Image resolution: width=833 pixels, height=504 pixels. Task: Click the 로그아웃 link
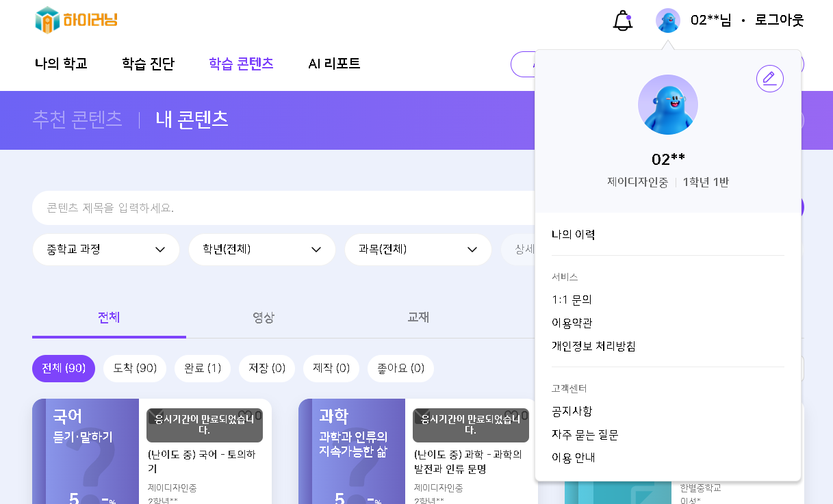click(x=779, y=21)
